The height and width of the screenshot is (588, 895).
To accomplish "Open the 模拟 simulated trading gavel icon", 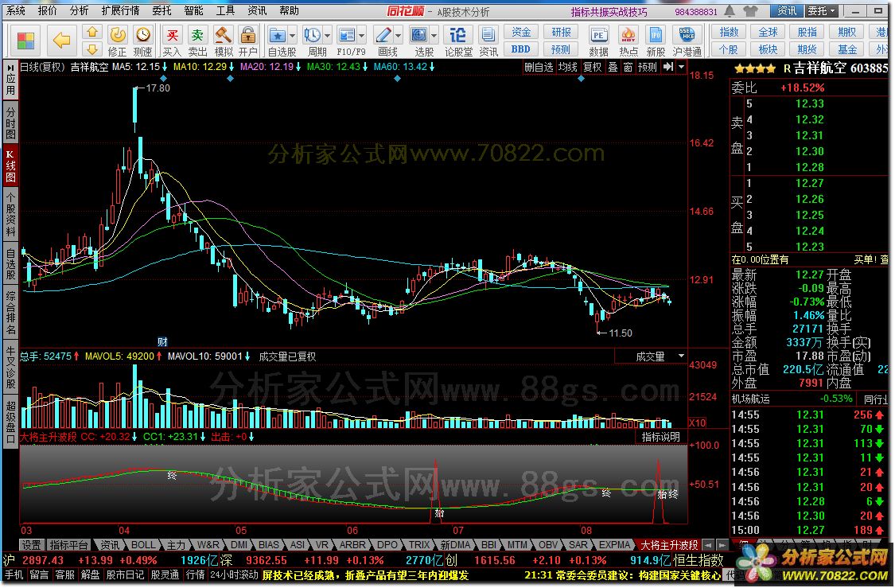I will tap(224, 35).
